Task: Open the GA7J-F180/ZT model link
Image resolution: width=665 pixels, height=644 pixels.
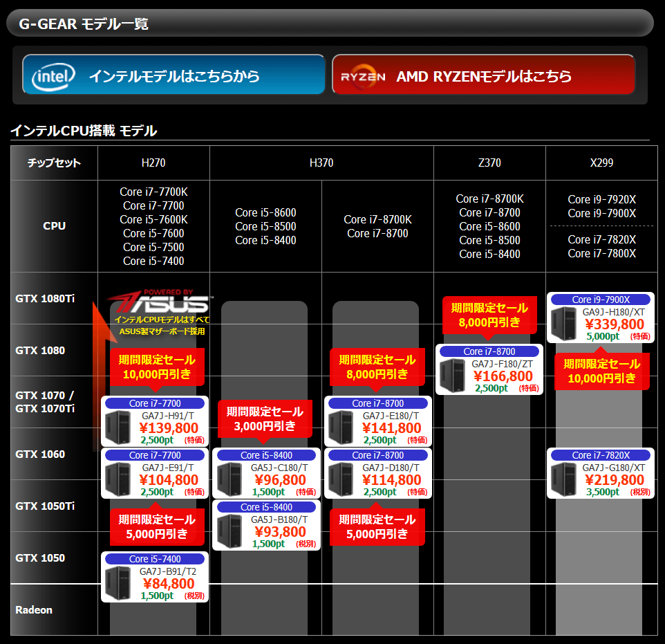Action: click(503, 364)
